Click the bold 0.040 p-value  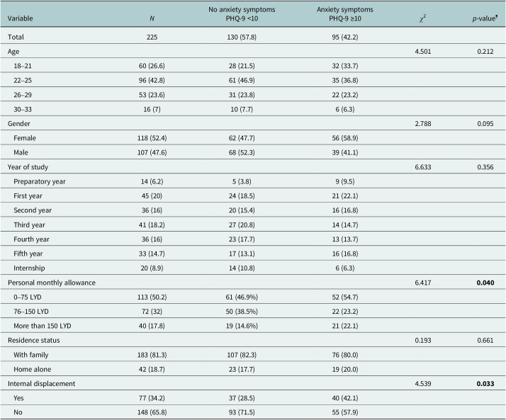(485, 283)
